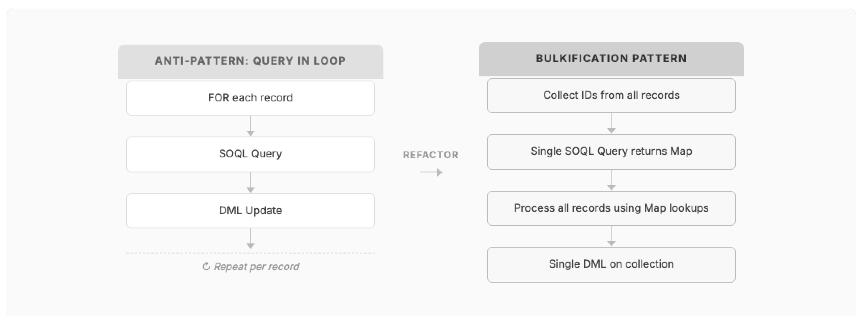Click the FOR each record box

[x=250, y=98]
